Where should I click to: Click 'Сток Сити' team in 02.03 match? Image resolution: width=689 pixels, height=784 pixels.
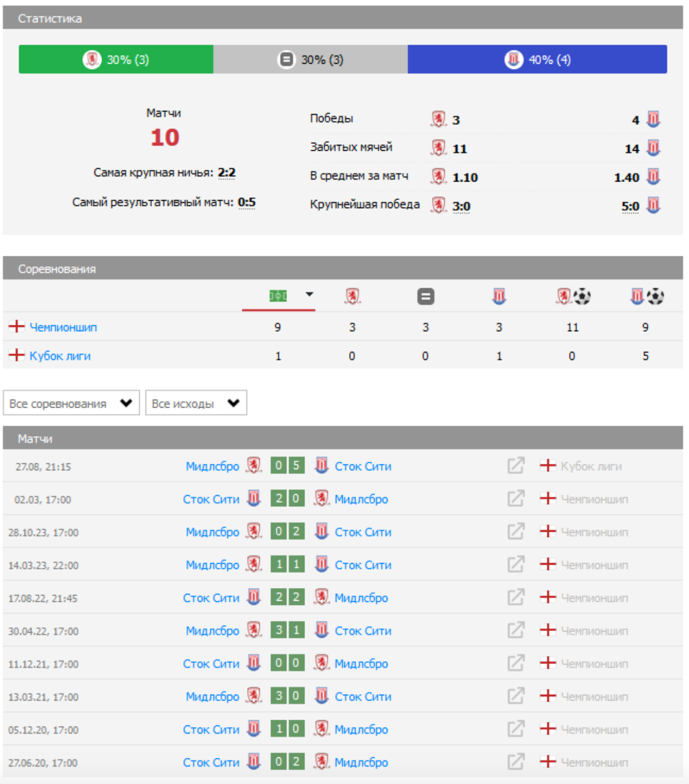click(211, 499)
